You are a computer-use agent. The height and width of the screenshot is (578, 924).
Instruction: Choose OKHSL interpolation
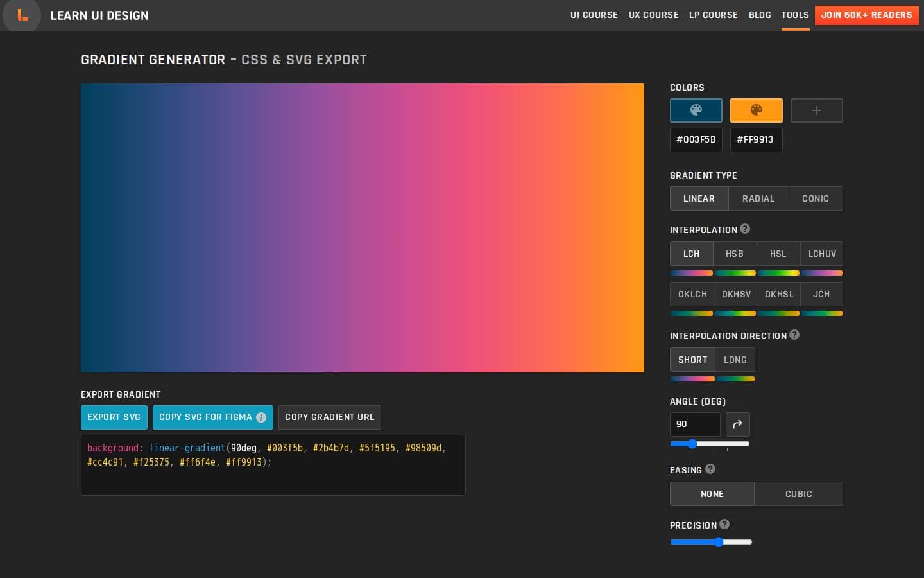coord(779,294)
